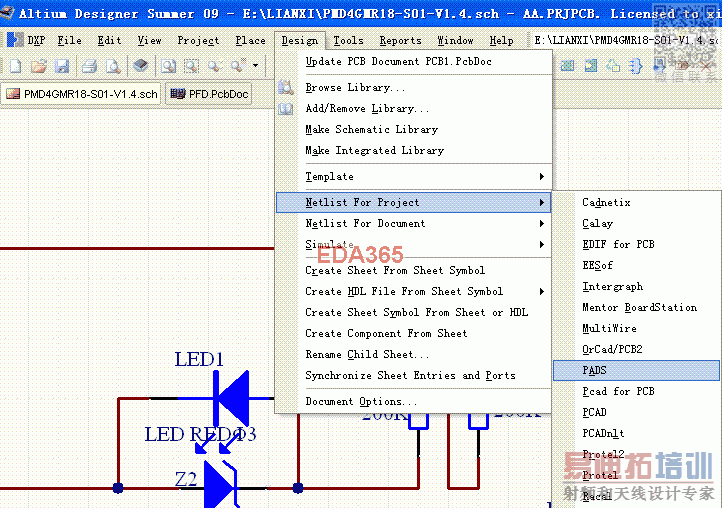
Task: Click the fourth magnifier zoom toolbar icon
Action: tap(239, 65)
